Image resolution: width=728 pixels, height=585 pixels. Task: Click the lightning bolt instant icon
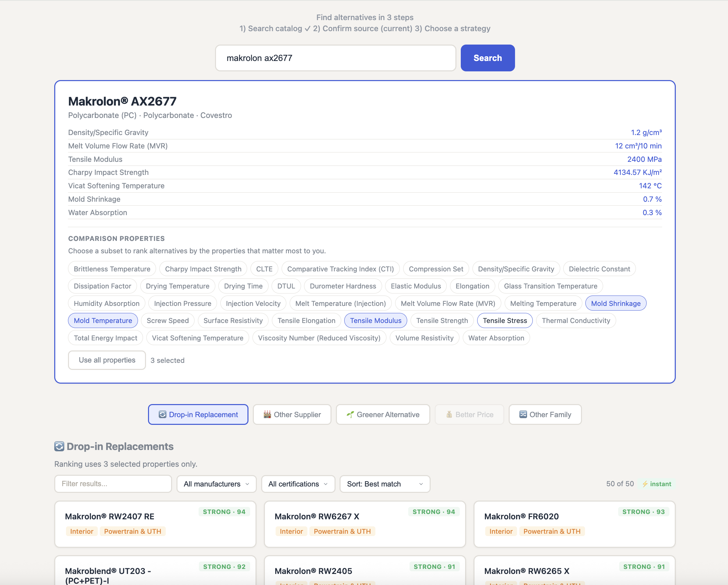click(645, 484)
